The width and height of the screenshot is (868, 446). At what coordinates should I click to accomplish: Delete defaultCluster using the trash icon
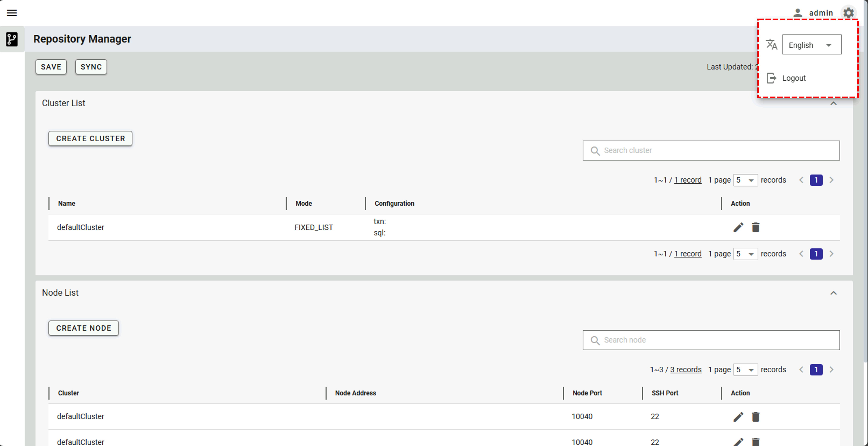pos(756,227)
